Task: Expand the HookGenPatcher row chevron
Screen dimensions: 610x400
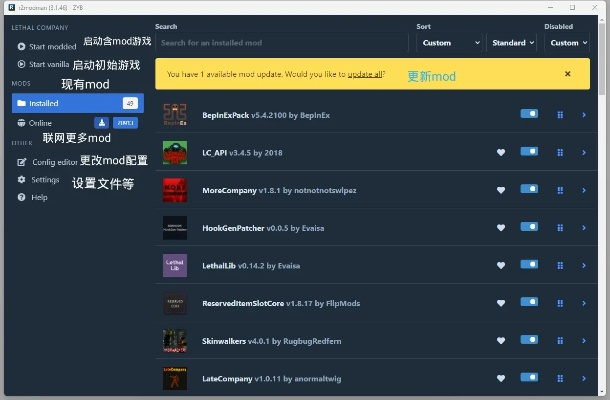Action: coord(584,228)
